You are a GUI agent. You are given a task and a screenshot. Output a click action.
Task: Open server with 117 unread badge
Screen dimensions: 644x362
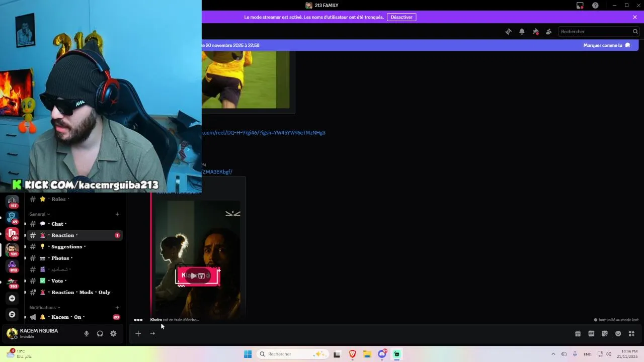click(12, 201)
